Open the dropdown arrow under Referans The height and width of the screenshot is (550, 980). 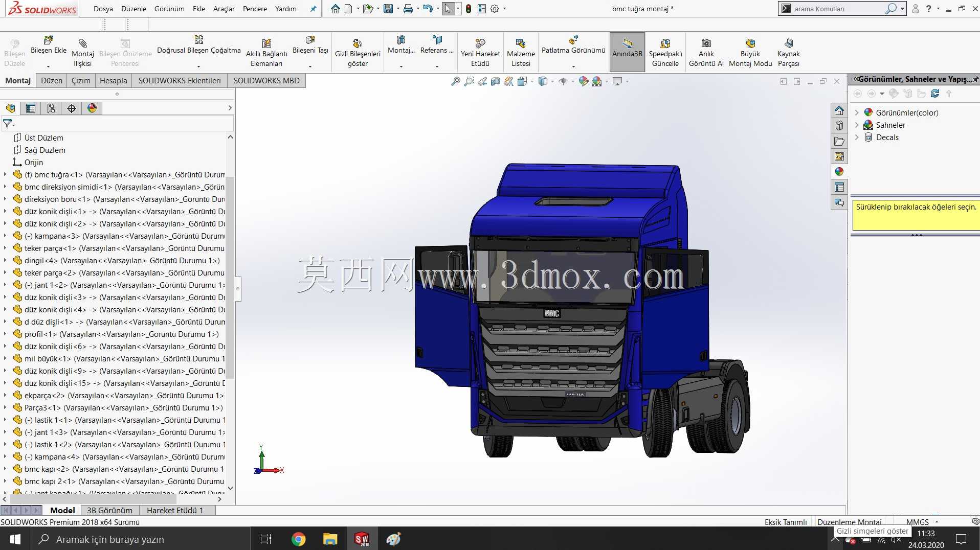(437, 66)
